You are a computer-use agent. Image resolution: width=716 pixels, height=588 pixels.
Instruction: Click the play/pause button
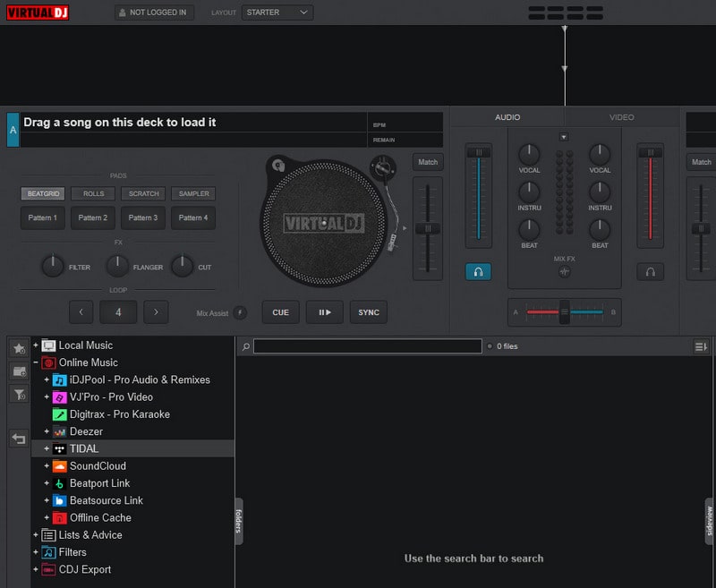click(325, 312)
